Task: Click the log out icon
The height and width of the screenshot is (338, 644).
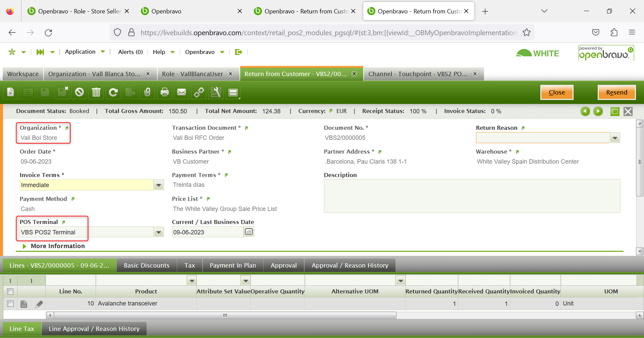Action: tap(238, 52)
